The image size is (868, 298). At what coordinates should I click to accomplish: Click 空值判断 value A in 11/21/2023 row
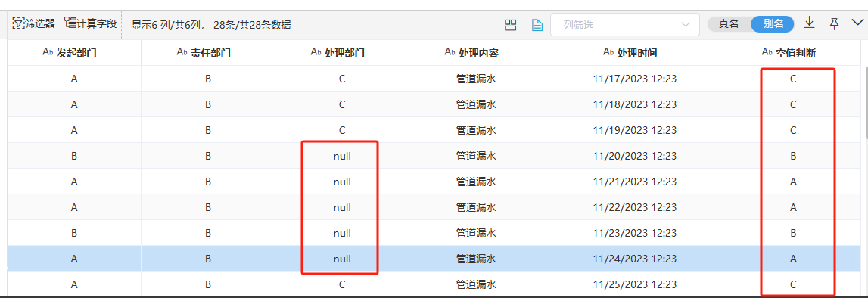[793, 182]
